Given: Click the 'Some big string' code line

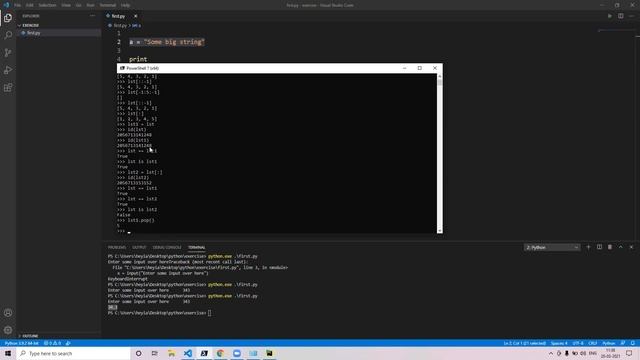Looking at the screenshot, I should (x=167, y=42).
